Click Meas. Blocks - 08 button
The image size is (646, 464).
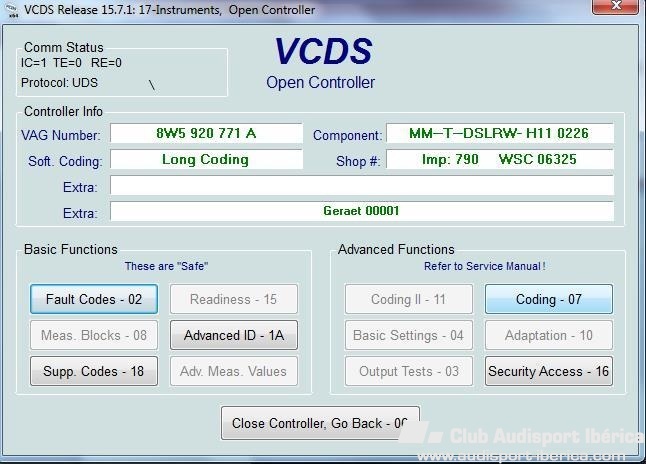[94, 335]
